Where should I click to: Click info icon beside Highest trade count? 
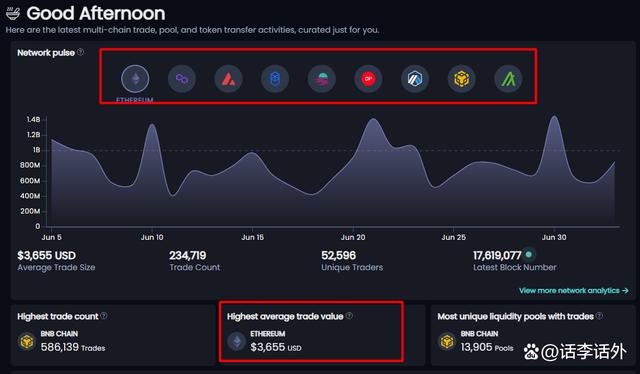(104, 316)
